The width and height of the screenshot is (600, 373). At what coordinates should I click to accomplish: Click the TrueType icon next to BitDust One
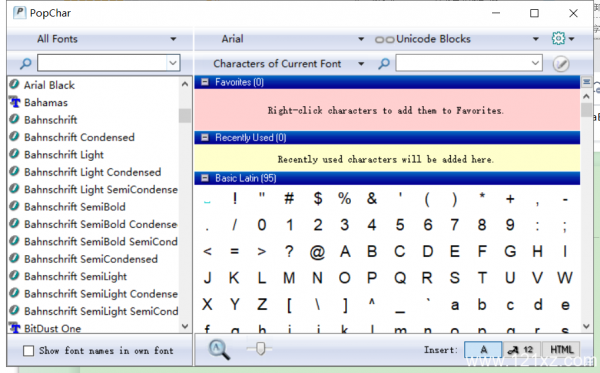(x=15, y=328)
